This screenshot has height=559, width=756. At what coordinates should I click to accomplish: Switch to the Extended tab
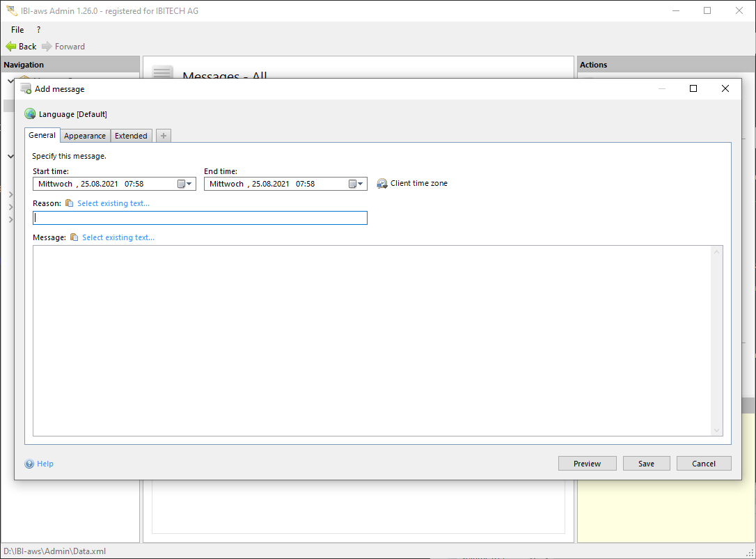(131, 136)
